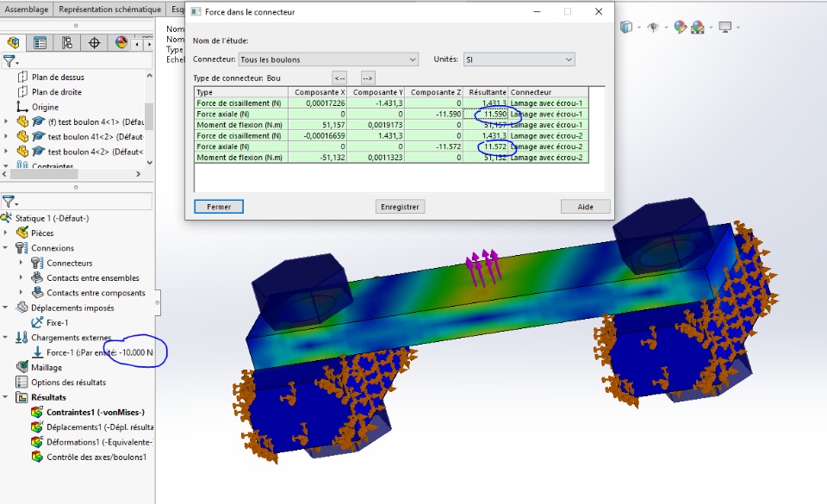The height and width of the screenshot is (504, 827).
Task: Click the Contacts entre ensembles icon
Action: [37, 277]
